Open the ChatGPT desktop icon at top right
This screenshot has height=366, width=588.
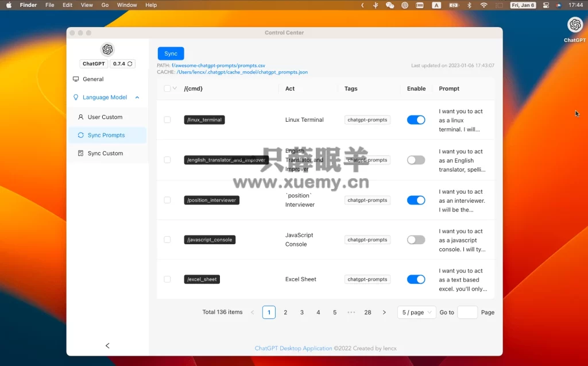click(574, 25)
